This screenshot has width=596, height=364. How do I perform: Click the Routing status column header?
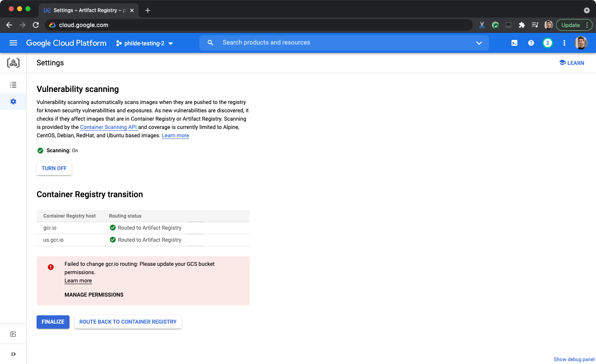pyautogui.click(x=125, y=216)
